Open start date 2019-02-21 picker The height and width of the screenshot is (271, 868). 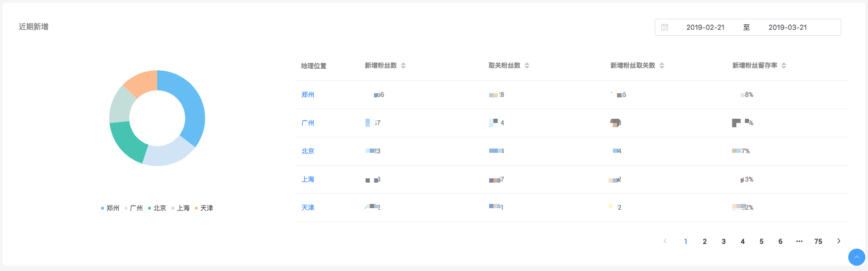pyautogui.click(x=705, y=27)
